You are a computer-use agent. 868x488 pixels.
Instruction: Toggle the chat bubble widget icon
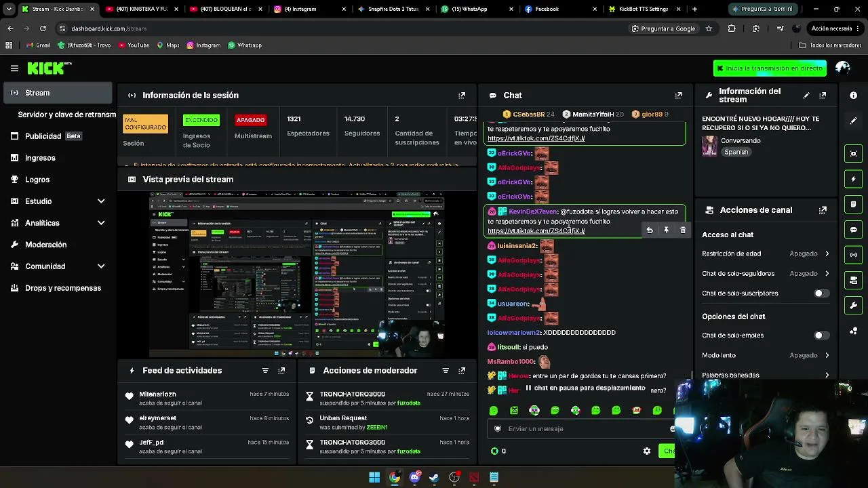click(x=854, y=230)
